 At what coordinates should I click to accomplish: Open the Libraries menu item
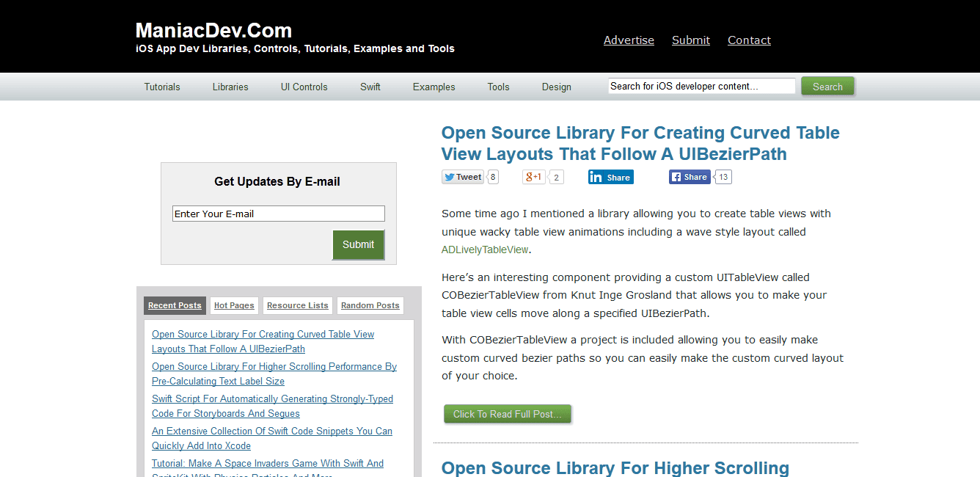point(230,87)
